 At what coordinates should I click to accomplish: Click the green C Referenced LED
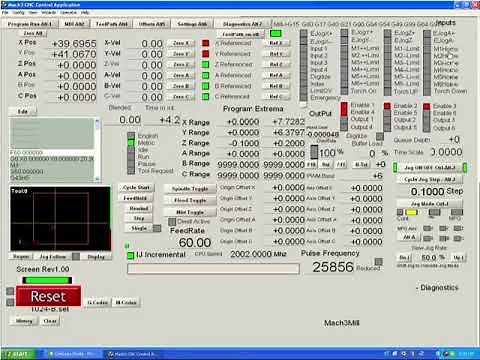[206, 97]
